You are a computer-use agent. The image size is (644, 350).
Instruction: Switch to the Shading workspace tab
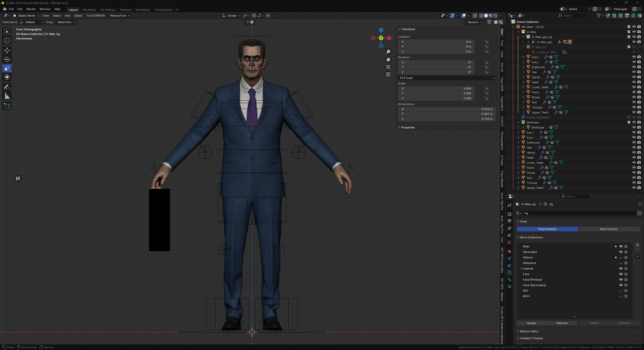point(125,10)
